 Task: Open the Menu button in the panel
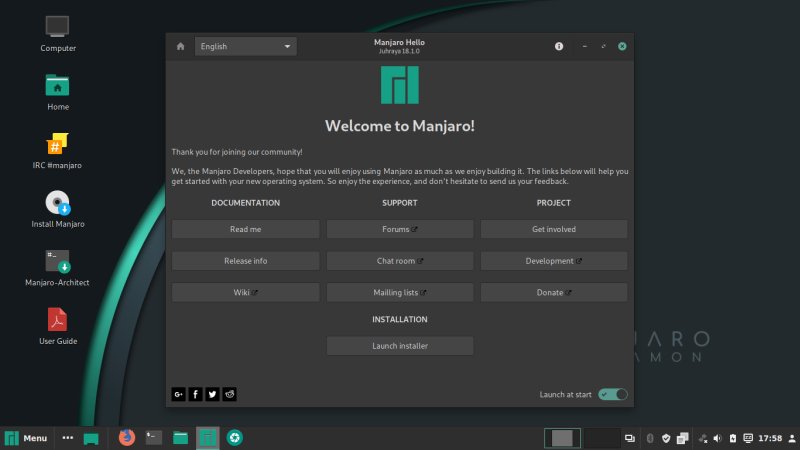[26, 438]
